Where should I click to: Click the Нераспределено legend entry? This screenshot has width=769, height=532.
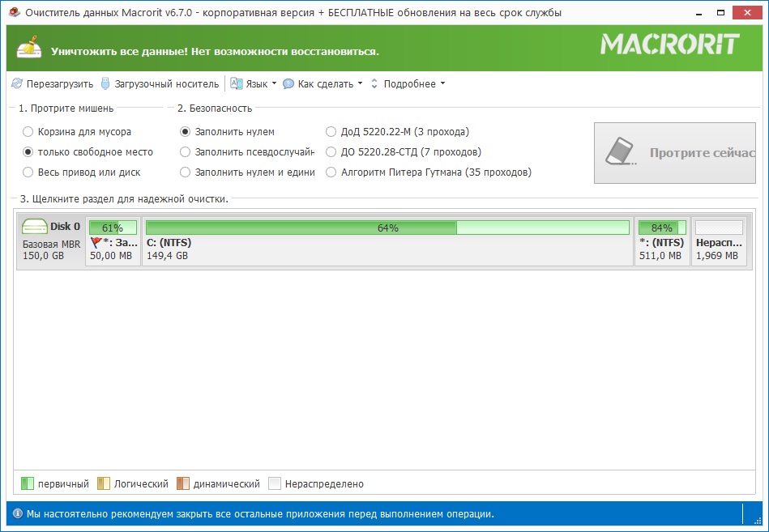[320, 483]
